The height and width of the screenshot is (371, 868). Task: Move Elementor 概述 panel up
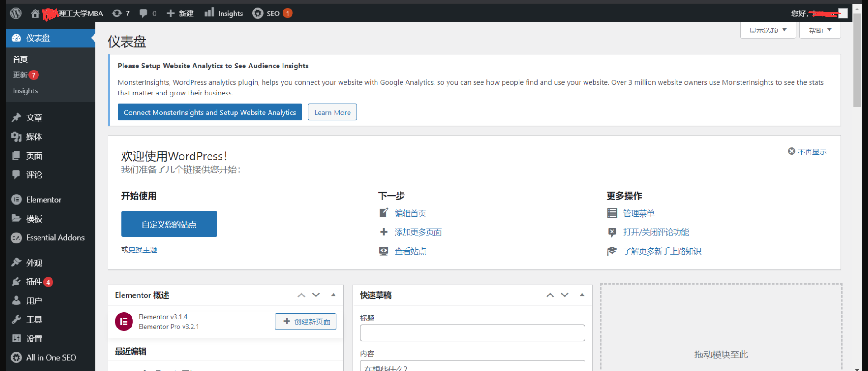(302, 295)
